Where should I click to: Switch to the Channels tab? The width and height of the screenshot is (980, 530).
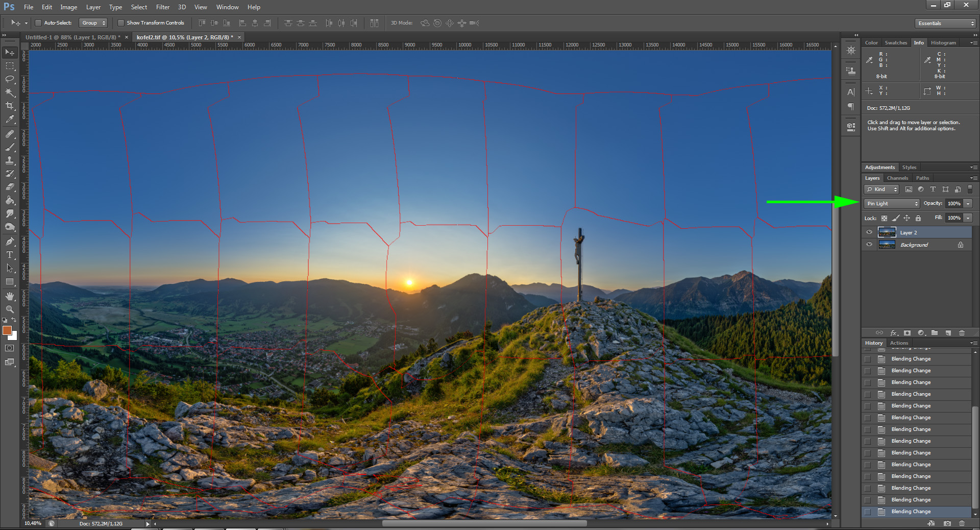(x=897, y=178)
